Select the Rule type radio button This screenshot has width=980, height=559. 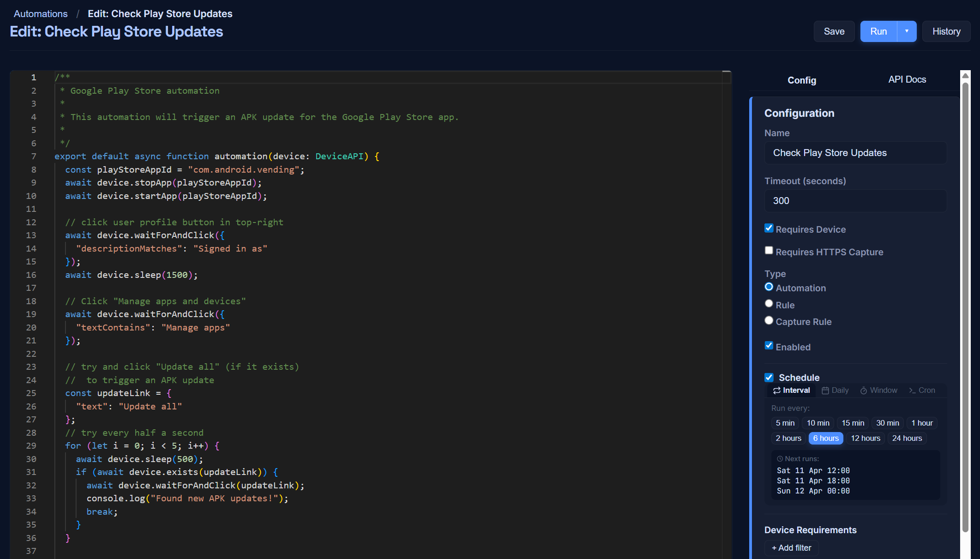click(x=769, y=304)
